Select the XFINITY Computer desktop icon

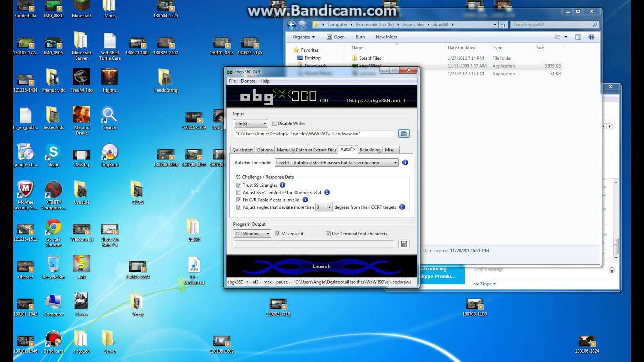tap(53, 195)
